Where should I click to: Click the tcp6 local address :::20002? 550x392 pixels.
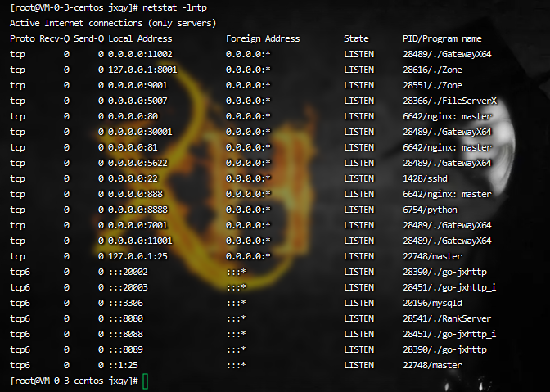pos(128,272)
